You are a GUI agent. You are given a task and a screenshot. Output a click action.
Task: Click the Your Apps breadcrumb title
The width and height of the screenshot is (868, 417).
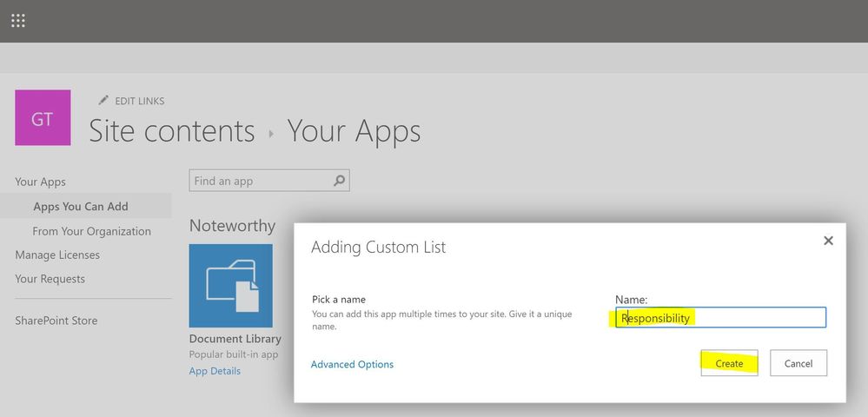[x=354, y=131]
